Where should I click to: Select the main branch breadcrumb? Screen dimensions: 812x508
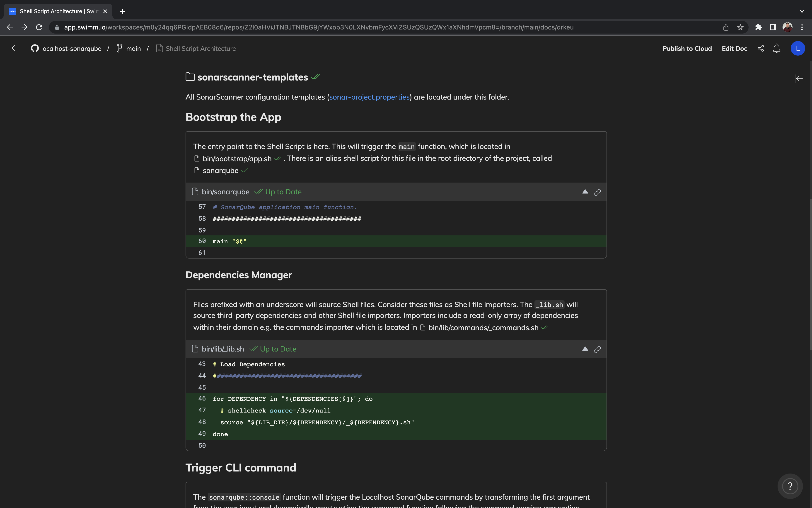(x=129, y=48)
